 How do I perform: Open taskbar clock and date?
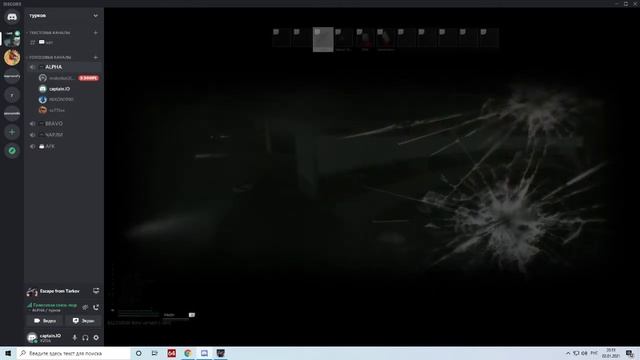(x=611, y=353)
